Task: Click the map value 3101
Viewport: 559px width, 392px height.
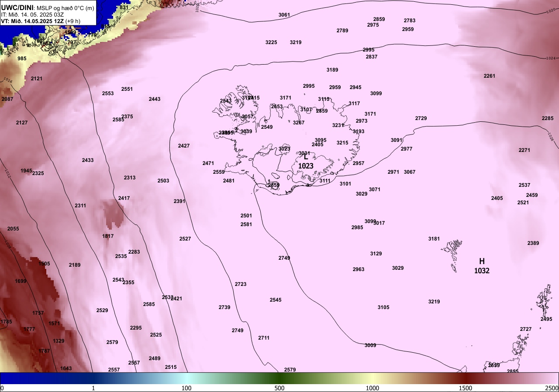Action: 345,184
